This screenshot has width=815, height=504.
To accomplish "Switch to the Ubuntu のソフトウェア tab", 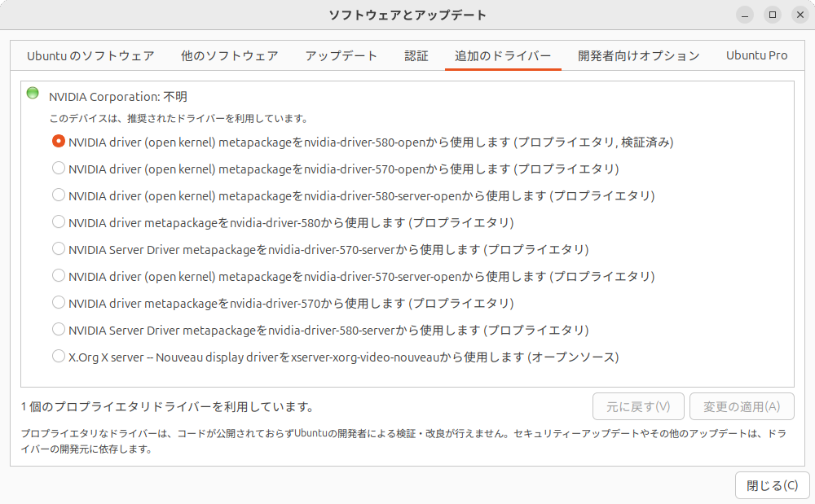I will [x=89, y=56].
